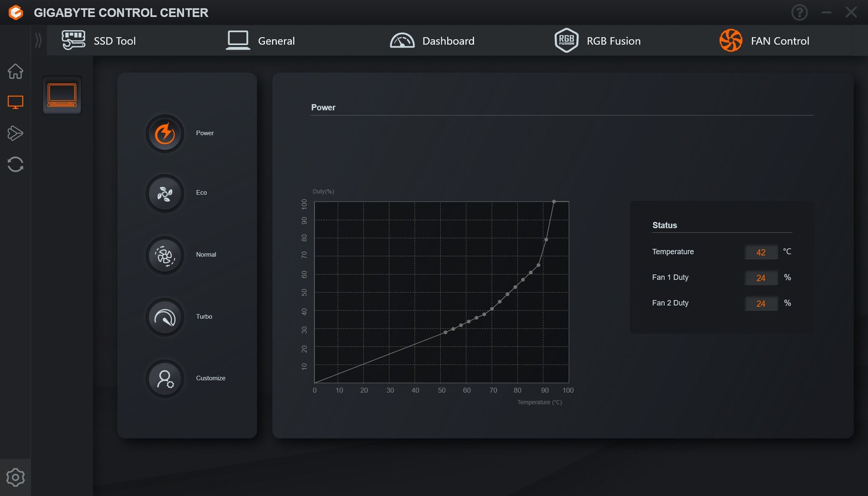The image size is (868, 496).
Task: Go to the Home sidebar icon
Action: tap(15, 71)
